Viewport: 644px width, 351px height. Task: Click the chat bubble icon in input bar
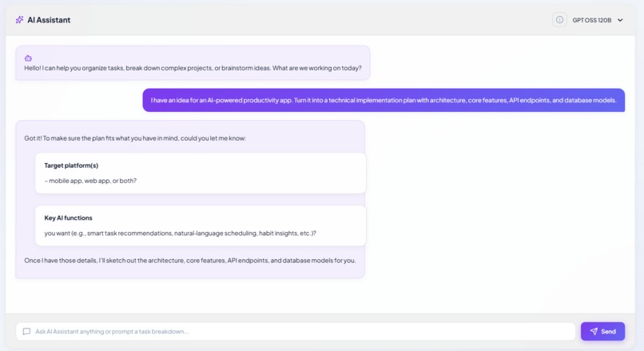click(26, 331)
